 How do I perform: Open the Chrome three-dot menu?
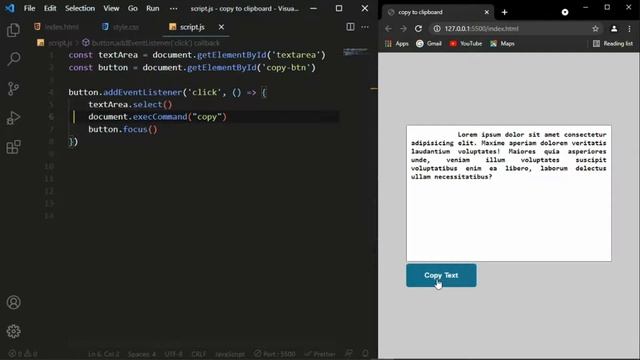pos(629,29)
